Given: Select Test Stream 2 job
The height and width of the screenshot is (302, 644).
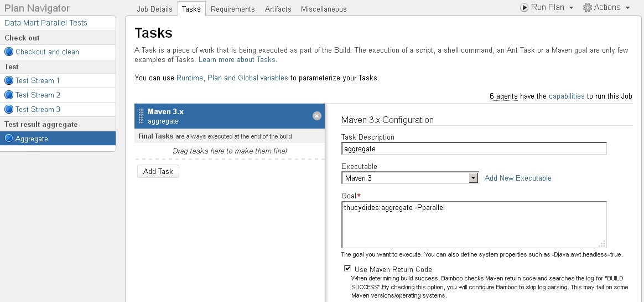Looking at the screenshot, I should [38, 95].
